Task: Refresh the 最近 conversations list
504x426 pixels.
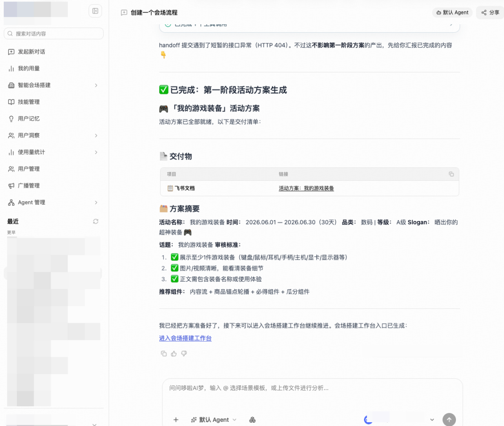Action: 96,221
